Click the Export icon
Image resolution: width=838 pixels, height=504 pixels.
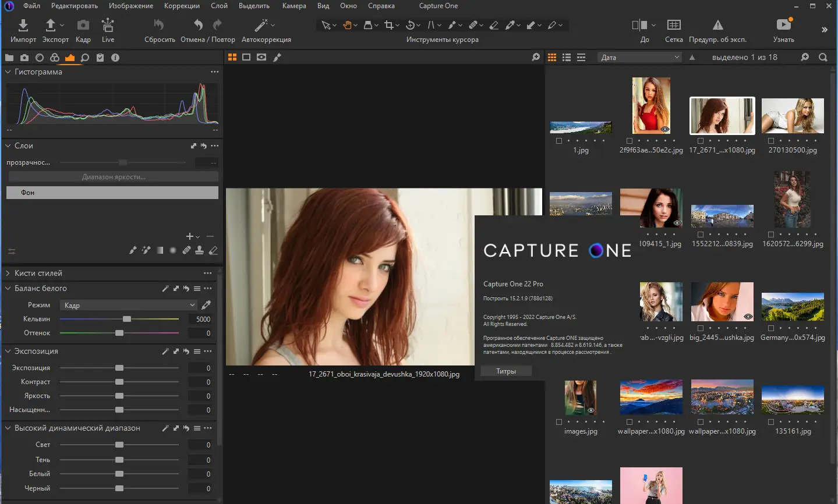pos(51,26)
